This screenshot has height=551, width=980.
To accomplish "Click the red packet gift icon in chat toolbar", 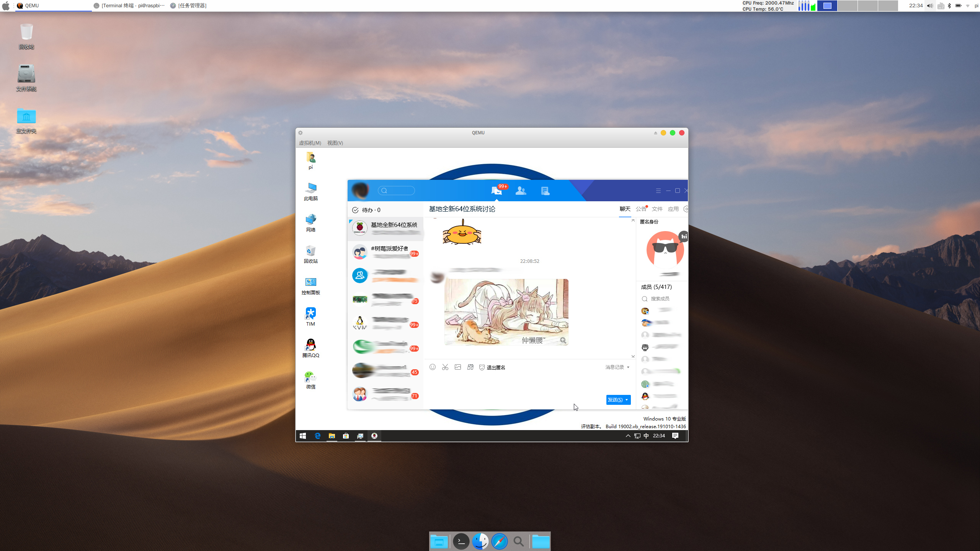I will pyautogui.click(x=470, y=367).
